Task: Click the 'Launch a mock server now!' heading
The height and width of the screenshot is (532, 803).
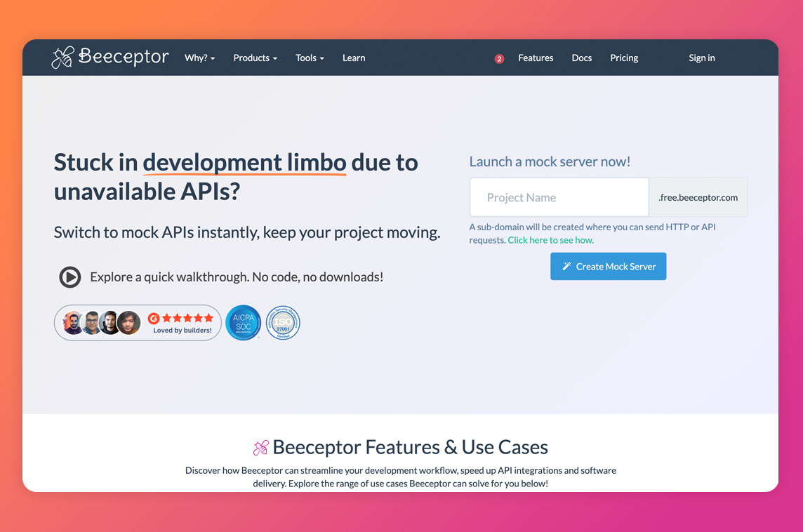Action: (550, 161)
